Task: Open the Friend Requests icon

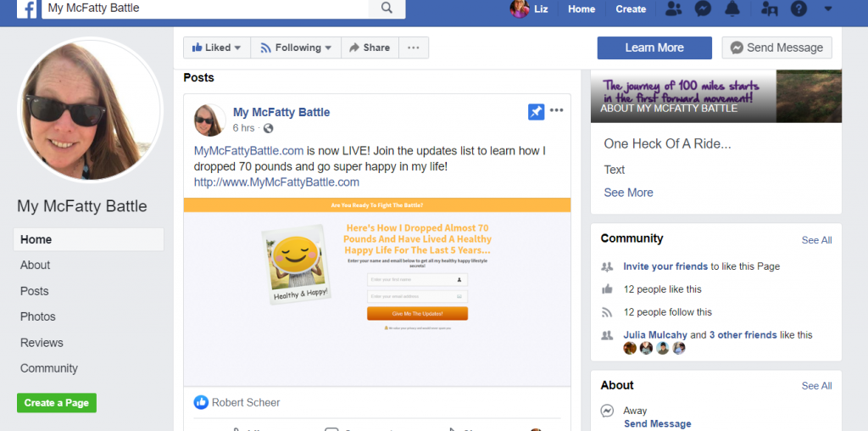Action: point(673,8)
